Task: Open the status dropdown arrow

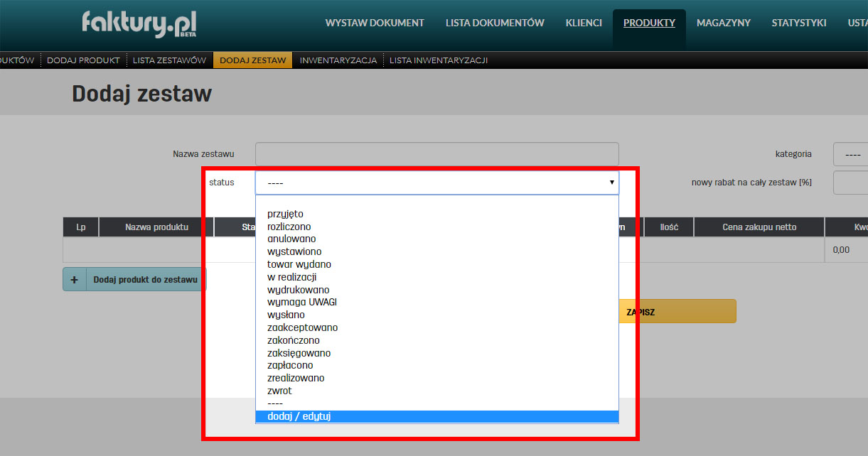Action: coord(611,183)
